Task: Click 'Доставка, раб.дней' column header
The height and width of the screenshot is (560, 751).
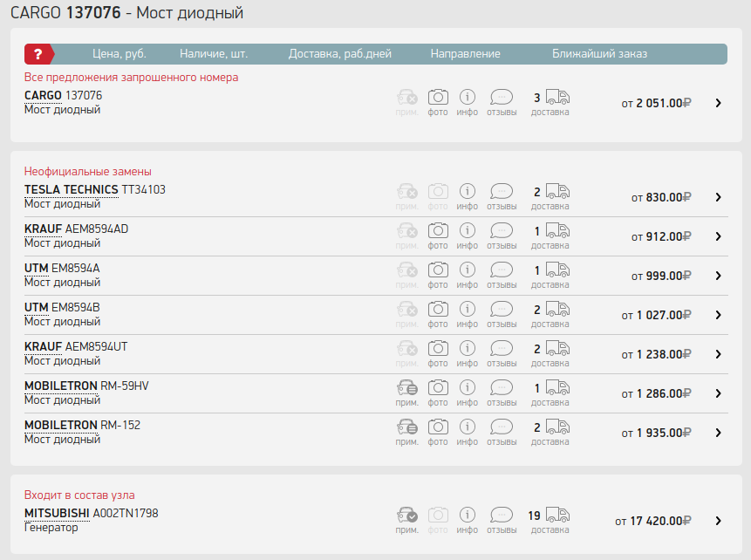Action: 340,54
